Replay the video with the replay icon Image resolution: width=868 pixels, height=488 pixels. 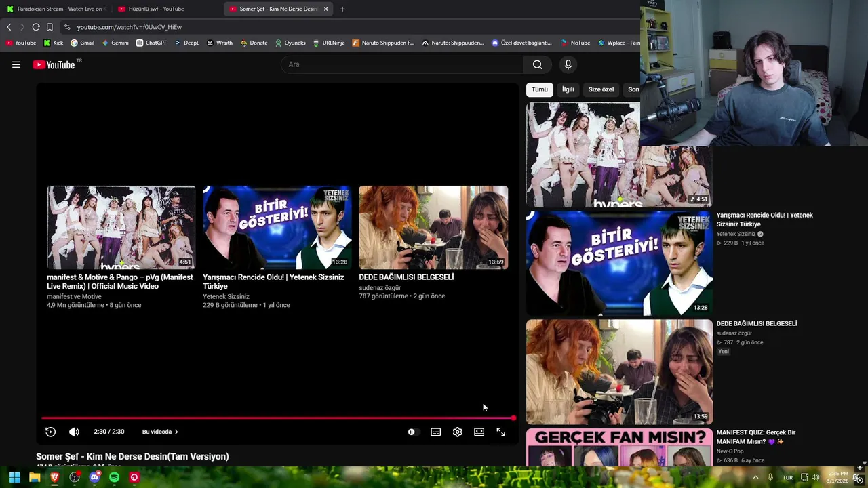pyautogui.click(x=50, y=432)
